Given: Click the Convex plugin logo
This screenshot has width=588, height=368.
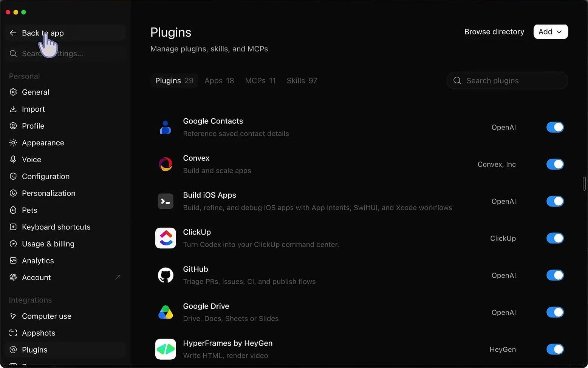Looking at the screenshot, I should (x=166, y=164).
